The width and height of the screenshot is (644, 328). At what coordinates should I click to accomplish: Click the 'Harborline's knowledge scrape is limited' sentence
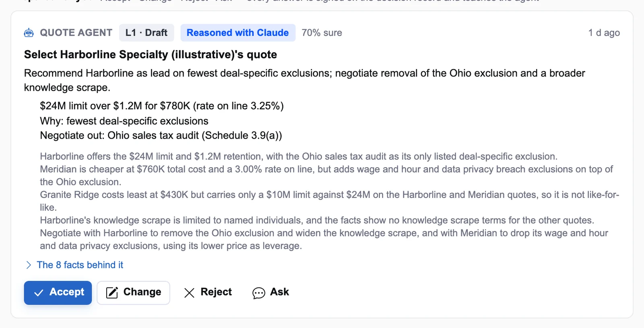click(x=317, y=220)
